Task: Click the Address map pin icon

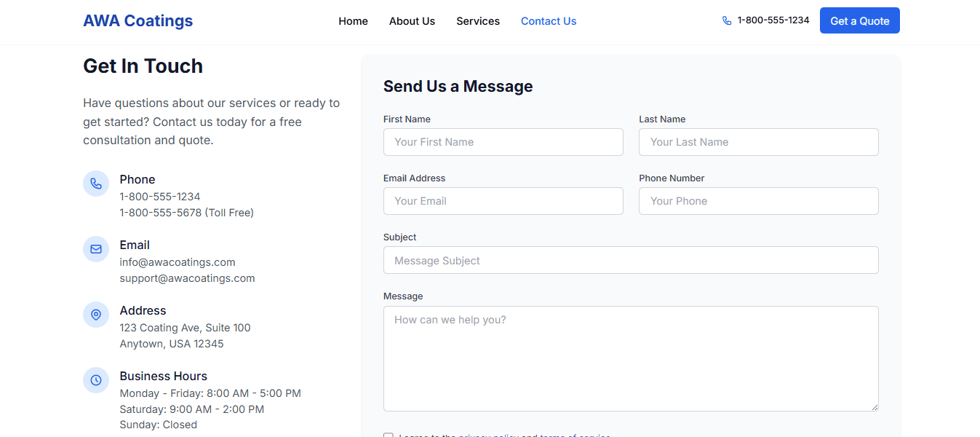Action: tap(96, 315)
